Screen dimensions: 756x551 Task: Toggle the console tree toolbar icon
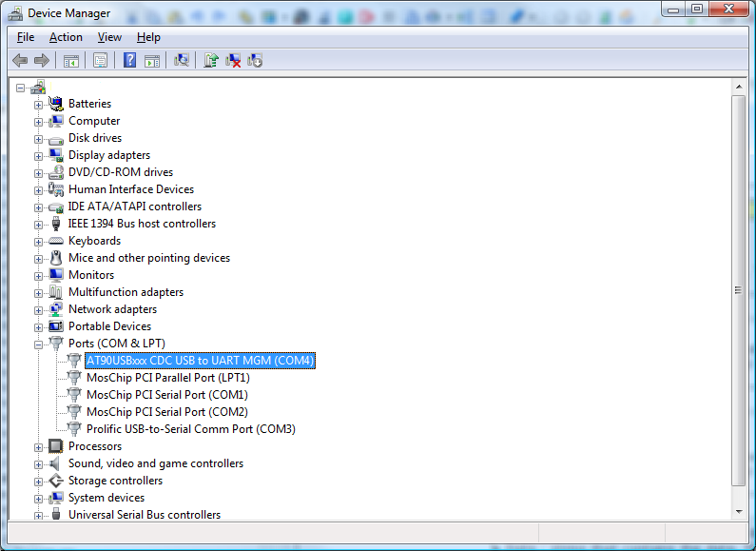pos(71,61)
